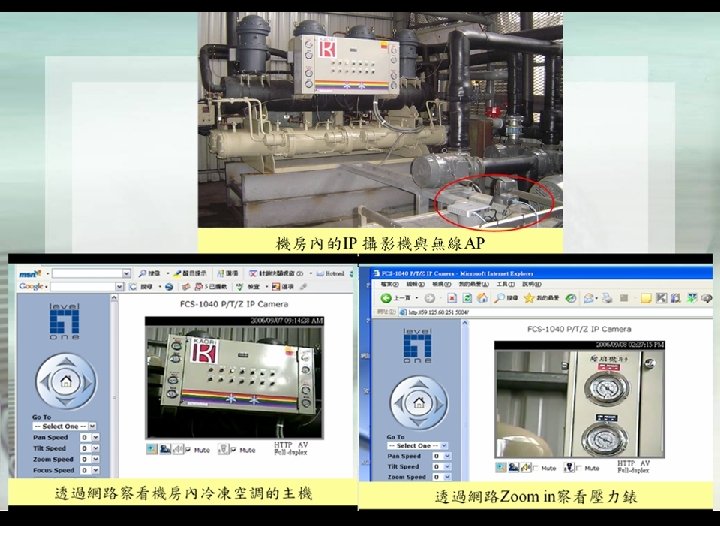Image resolution: width=720 pixels, height=540 pixels.
Task: Click 'FCS-1040 P/T/Z IP Camera' heading in left browser
Action: 234,304
